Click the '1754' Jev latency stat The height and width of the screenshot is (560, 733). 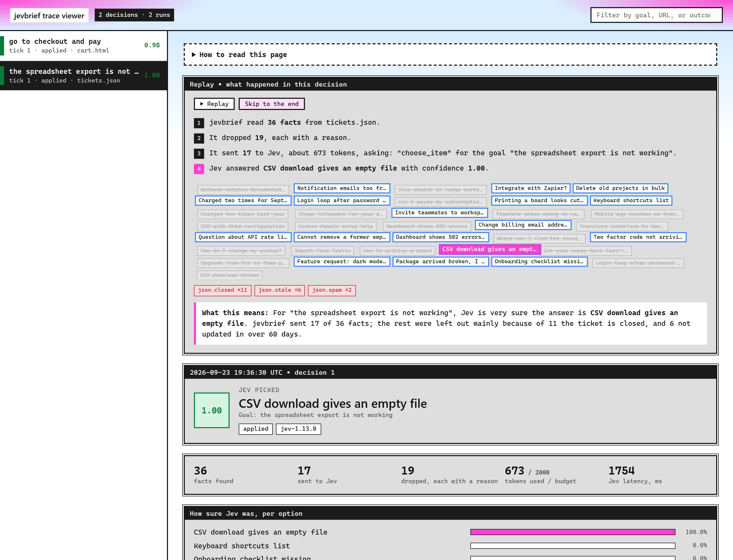coord(635,475)
